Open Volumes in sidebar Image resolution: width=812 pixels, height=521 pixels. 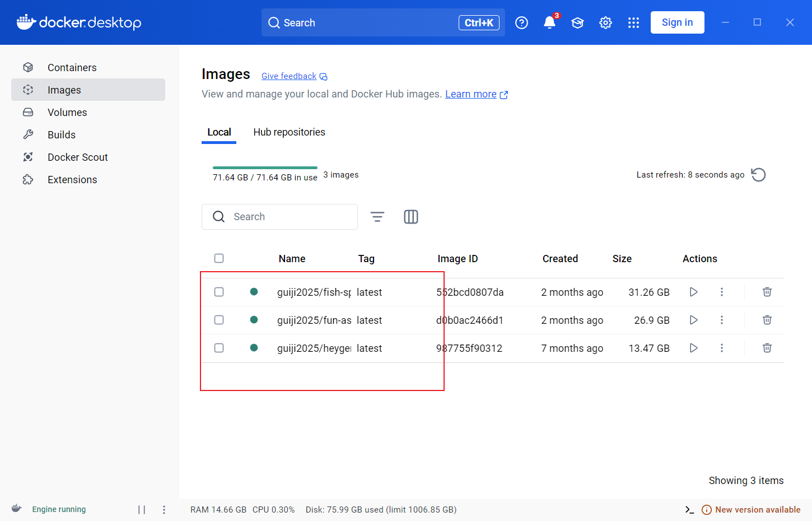[x=88, y=112]
